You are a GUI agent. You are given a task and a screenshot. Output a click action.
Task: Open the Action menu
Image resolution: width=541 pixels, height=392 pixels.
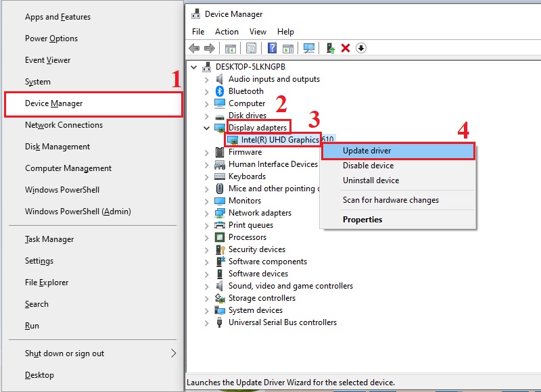click(227, 32)
